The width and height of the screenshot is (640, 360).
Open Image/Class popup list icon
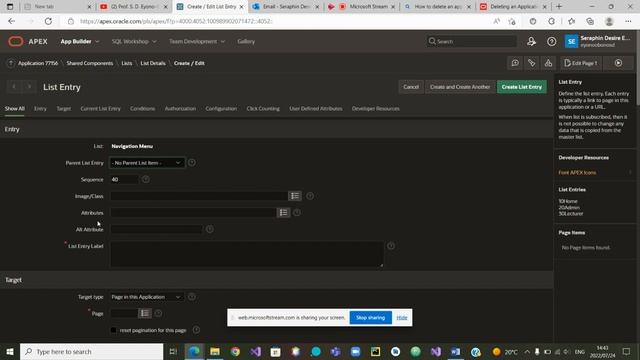tap(294, 196)
